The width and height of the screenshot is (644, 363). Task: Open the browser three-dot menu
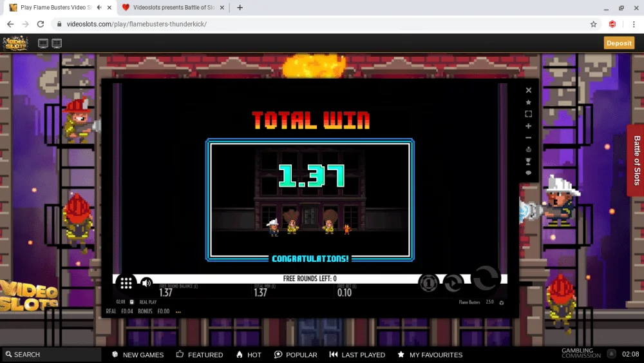[x=634, y=25]
